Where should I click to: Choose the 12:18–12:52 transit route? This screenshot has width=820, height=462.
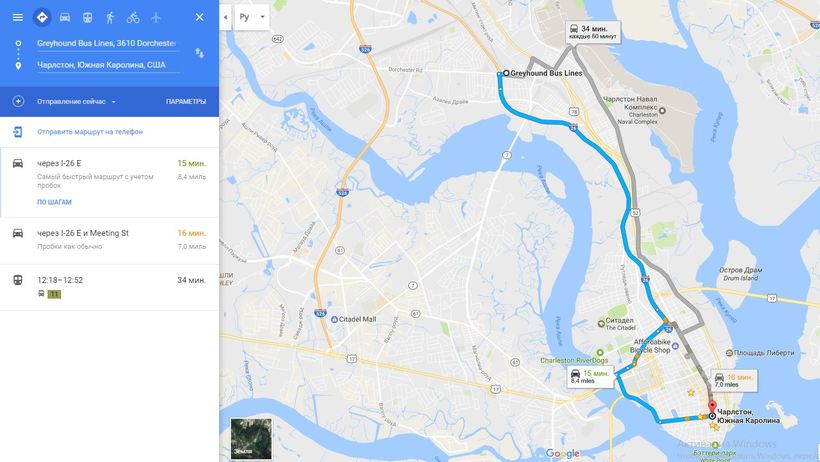point(109,287)
